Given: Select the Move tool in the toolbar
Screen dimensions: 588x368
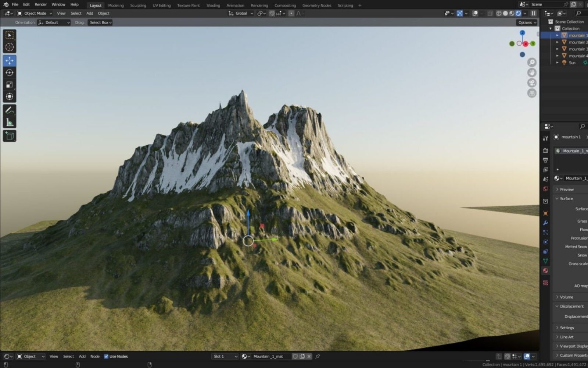Looking at the screenshot, I should click(x=9, y=61).
